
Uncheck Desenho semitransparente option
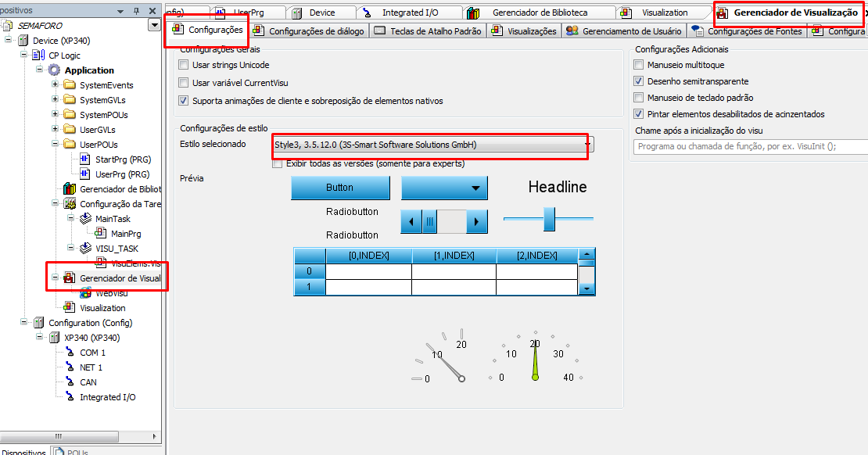[639, 81]
